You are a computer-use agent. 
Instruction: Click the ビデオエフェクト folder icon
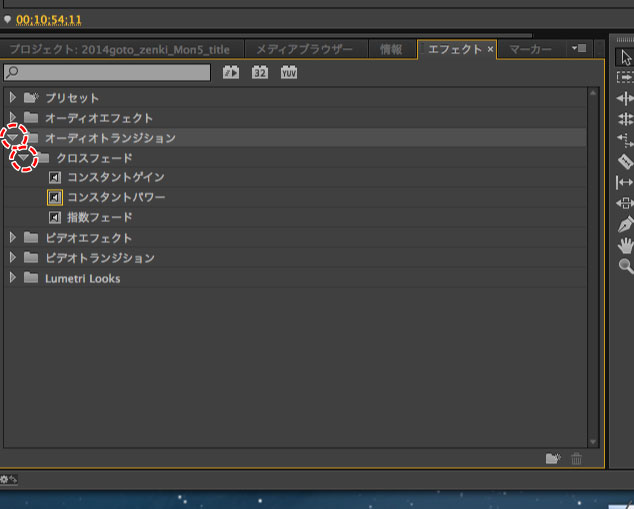(31, 237)
